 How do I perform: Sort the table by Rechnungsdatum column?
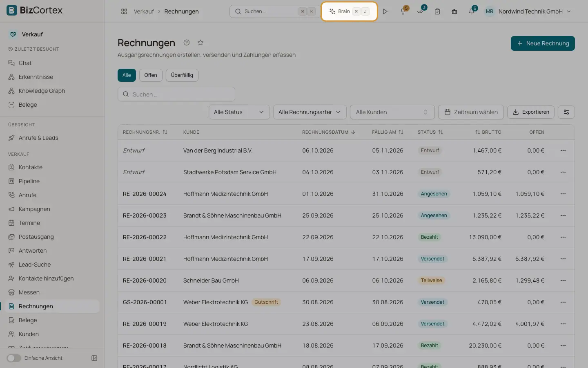click(329, 132)
